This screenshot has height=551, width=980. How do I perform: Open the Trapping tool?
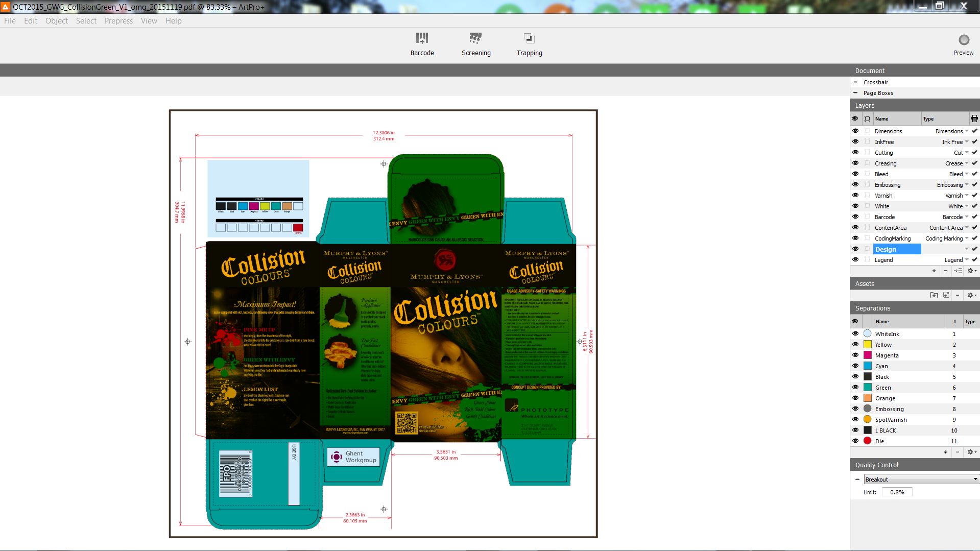(x=529, y=44)
